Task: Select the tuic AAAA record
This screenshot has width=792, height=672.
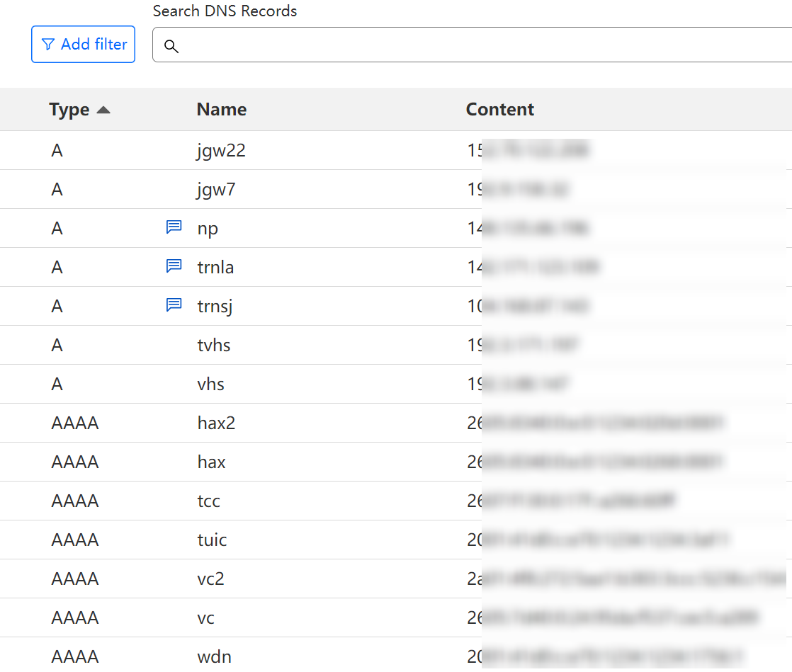Action: pos(212,540)
